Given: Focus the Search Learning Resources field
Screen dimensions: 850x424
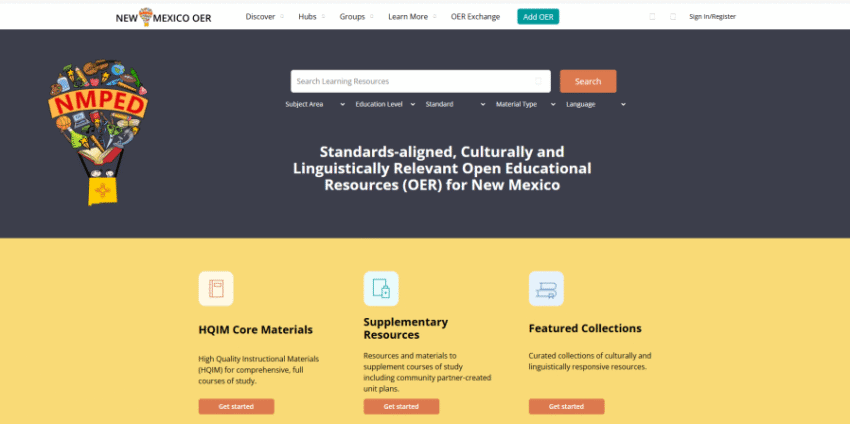Looking at the screenshot, I should (x=410, y=81).
